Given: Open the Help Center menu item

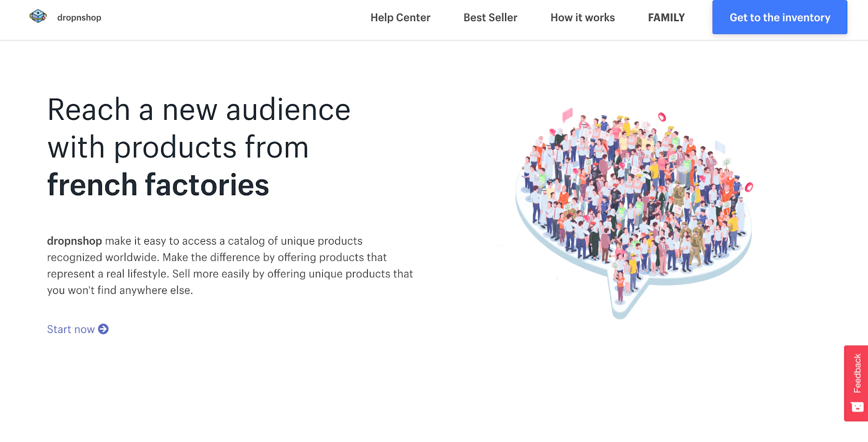Looking at the screenshot, I should tap(400, 17).
